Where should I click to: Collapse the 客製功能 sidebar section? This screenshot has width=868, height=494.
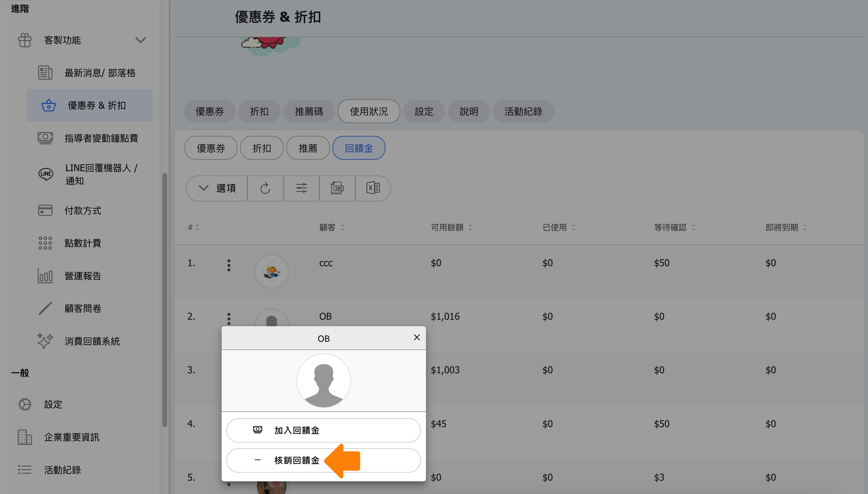pos(141,40)
